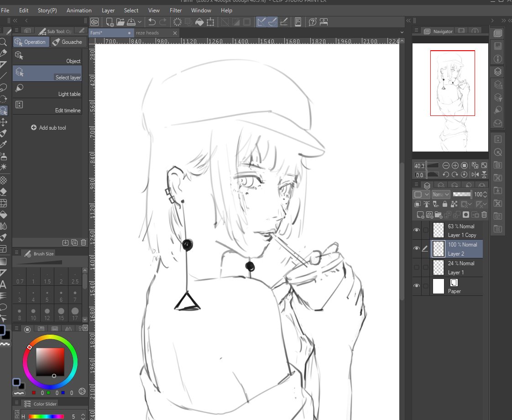512x420 pixels.
Task: Hide the Paper layer with eye icon
Action: [x=417, y=286]
